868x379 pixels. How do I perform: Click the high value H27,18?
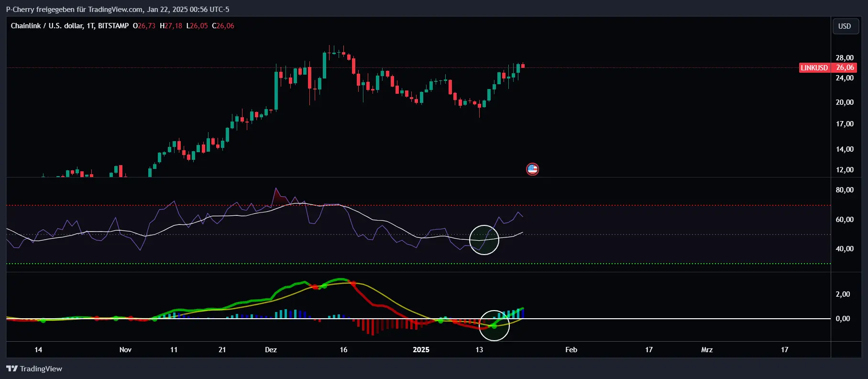171,26
